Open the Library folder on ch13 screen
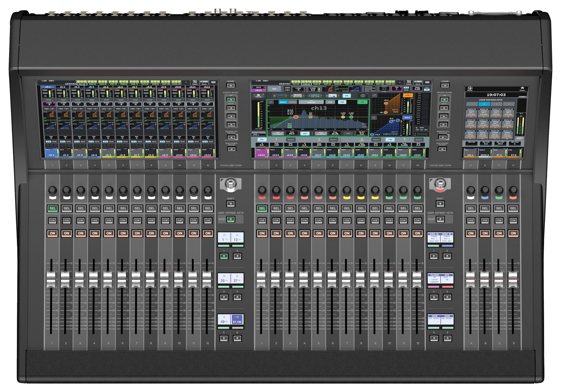 [x=258, y=96]
